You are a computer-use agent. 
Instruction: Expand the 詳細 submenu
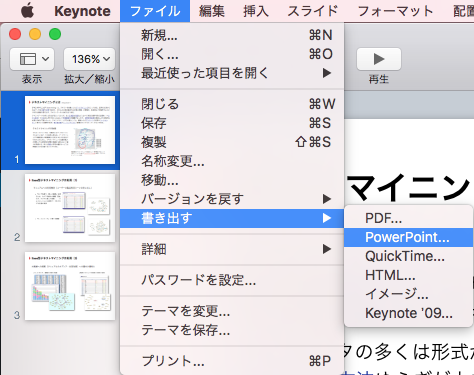tap(232, 249)
